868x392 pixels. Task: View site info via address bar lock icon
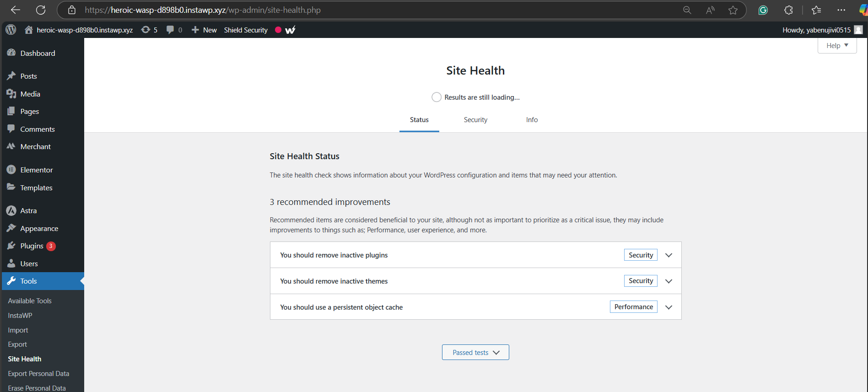click(x=72, y=10)
